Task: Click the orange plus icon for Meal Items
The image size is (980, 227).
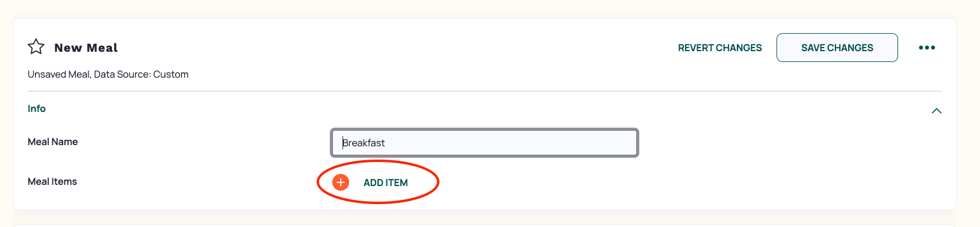Action: pos(341,182)
